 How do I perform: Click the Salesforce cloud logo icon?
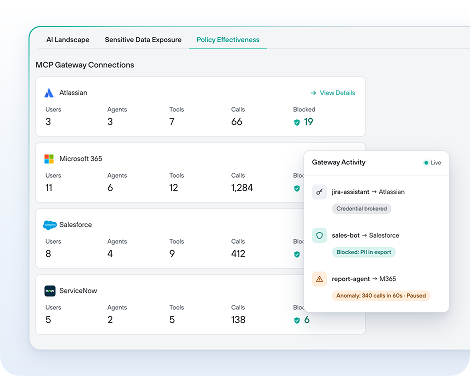[x=50, y=225]
